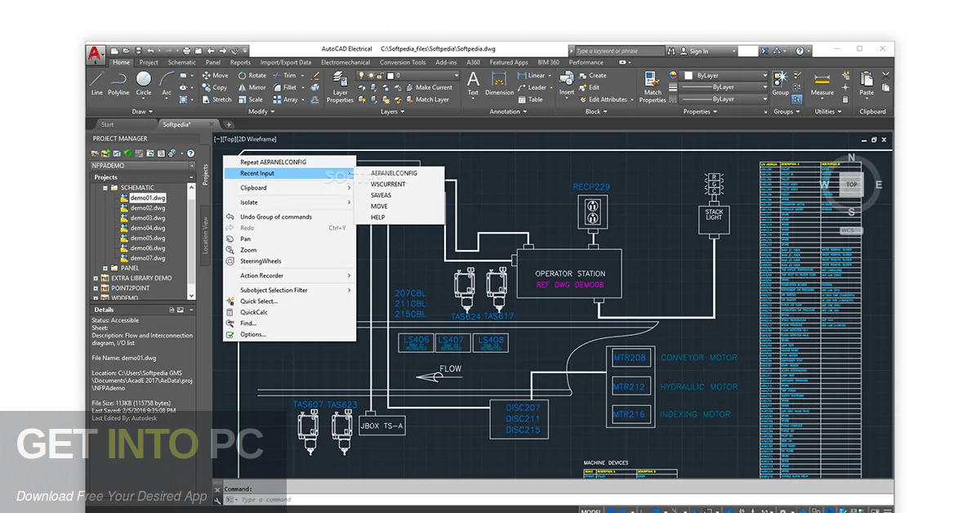Open Layer Properties manager
Screen dimensions: 980x513
pos(340,87)
